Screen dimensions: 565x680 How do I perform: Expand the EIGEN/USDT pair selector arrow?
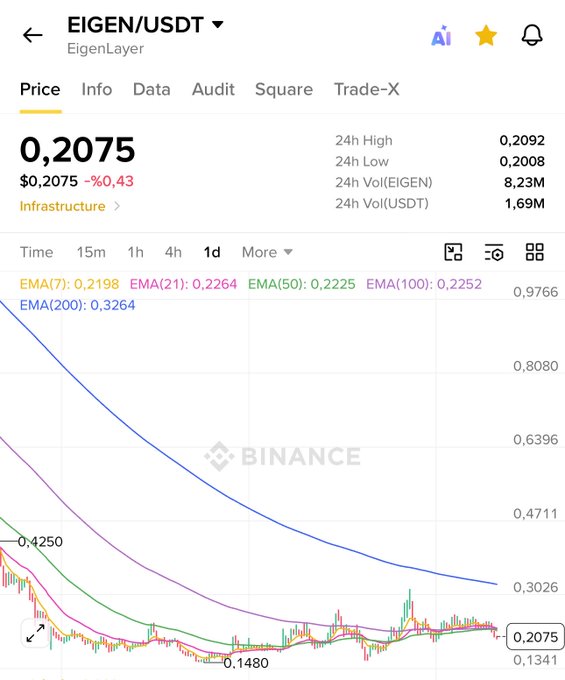click(218, 24)
